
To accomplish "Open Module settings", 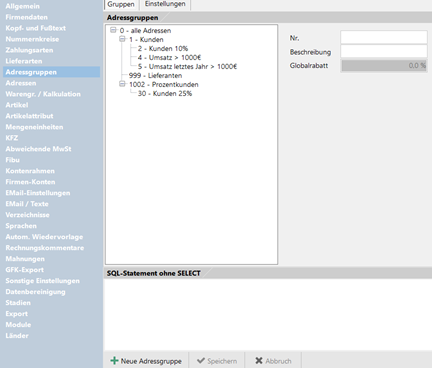I will pos(18,325).
